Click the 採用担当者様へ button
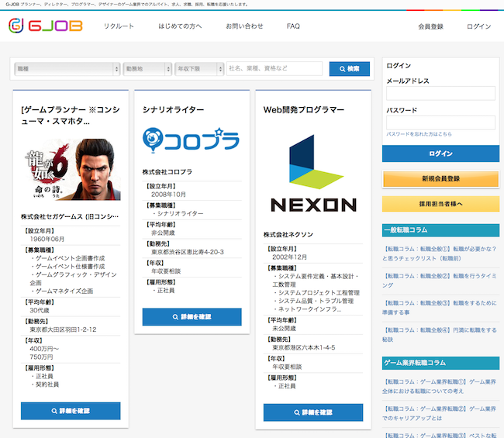 [440, 204]
